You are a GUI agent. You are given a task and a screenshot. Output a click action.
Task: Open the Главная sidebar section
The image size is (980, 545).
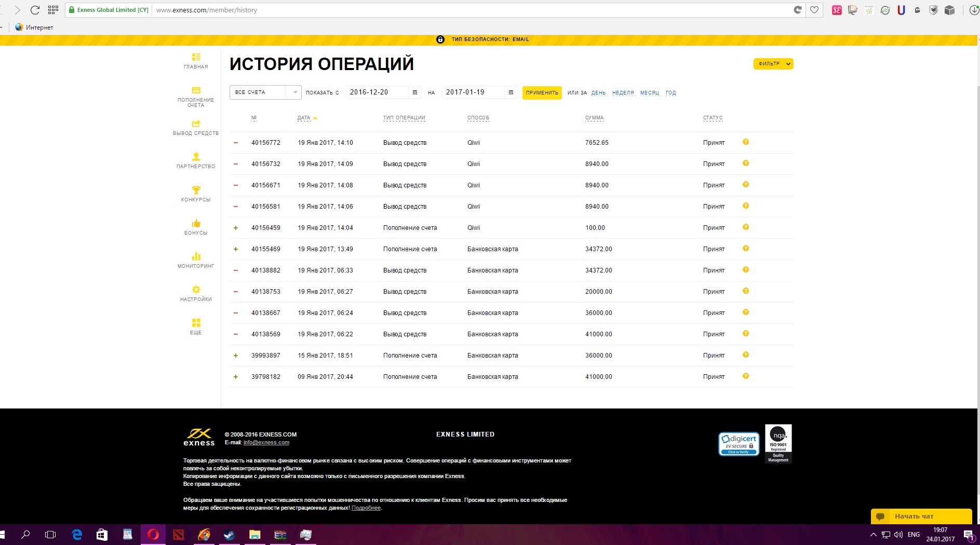196,61
